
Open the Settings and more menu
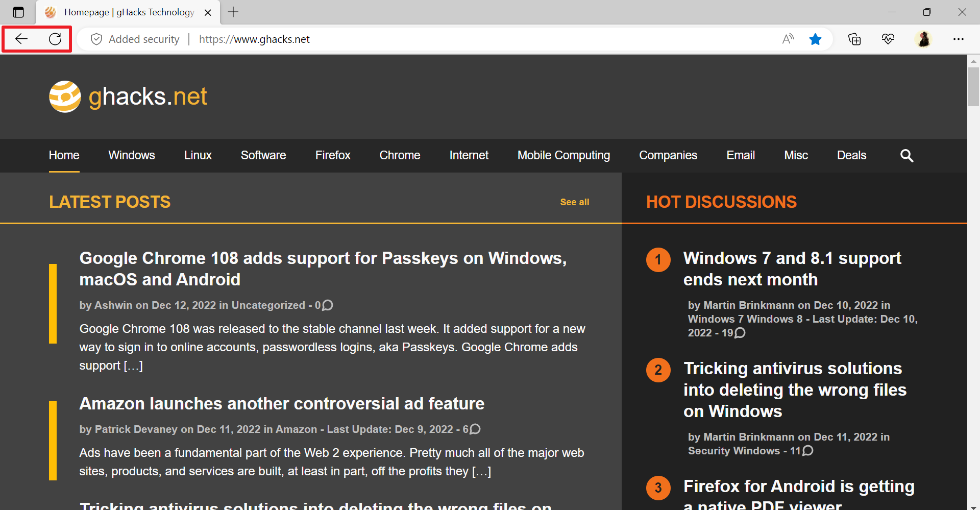959,39
